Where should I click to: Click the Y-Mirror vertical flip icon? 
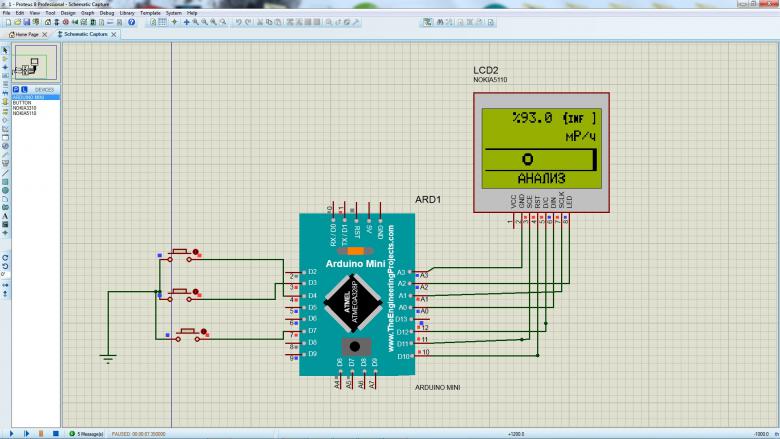point(5,294)
